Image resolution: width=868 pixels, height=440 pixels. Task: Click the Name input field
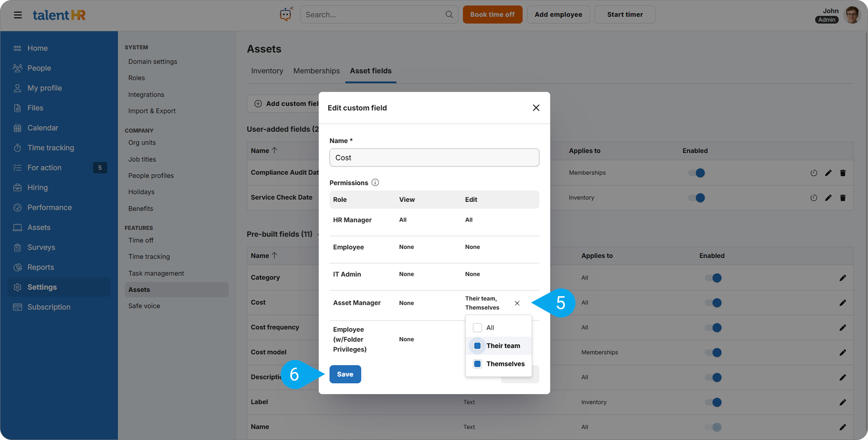click(x=434, y=157)
